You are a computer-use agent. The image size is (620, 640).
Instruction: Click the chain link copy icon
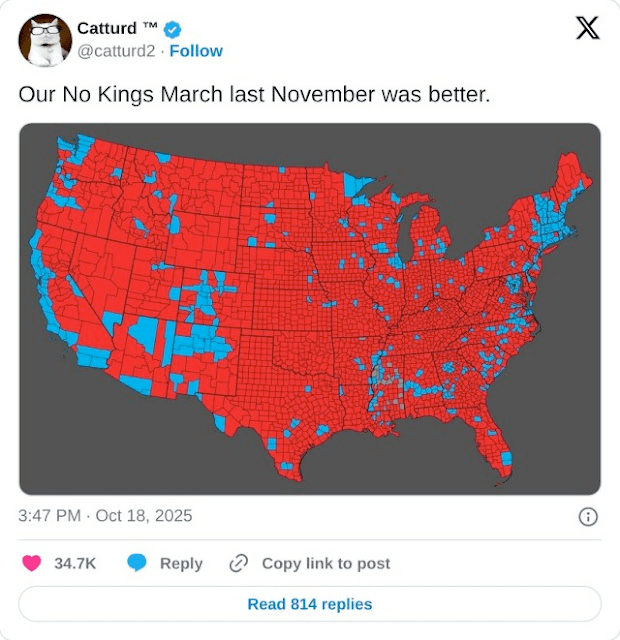(x=238, y=563)
